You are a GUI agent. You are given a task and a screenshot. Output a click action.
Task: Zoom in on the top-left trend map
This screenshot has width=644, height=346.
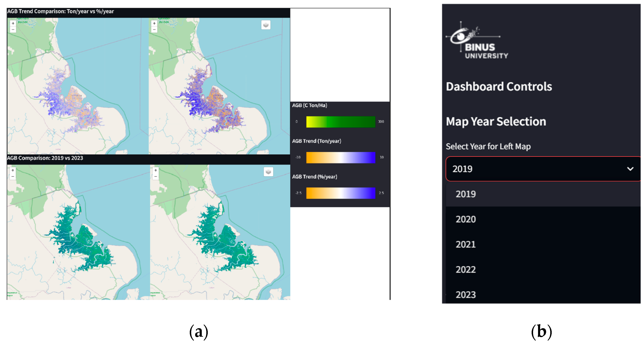click(13, 24)
